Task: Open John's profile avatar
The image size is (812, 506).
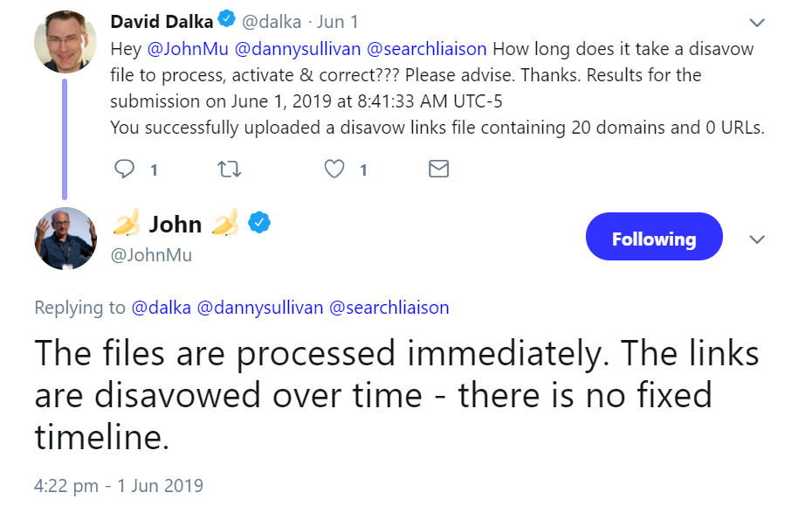Action: coord(65,238)
